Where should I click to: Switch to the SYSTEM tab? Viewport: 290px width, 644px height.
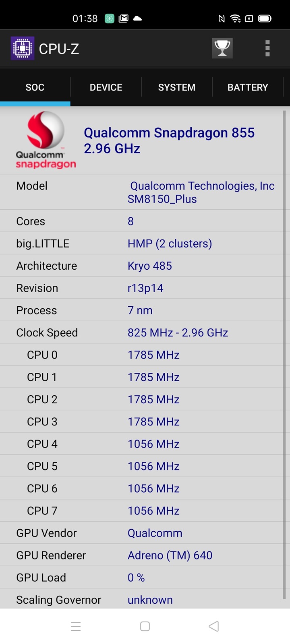177,87
